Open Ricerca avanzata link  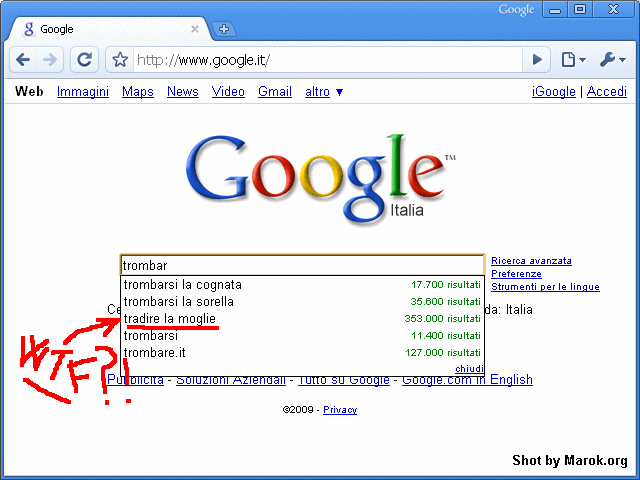pyautogui.click(x=531, y=261)
